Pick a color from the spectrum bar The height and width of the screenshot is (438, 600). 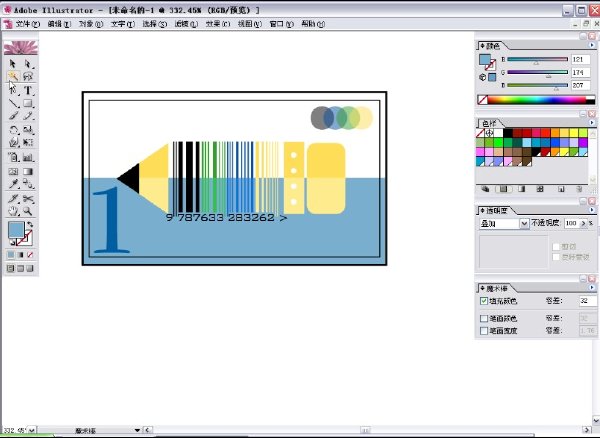(x=536, y=100)
